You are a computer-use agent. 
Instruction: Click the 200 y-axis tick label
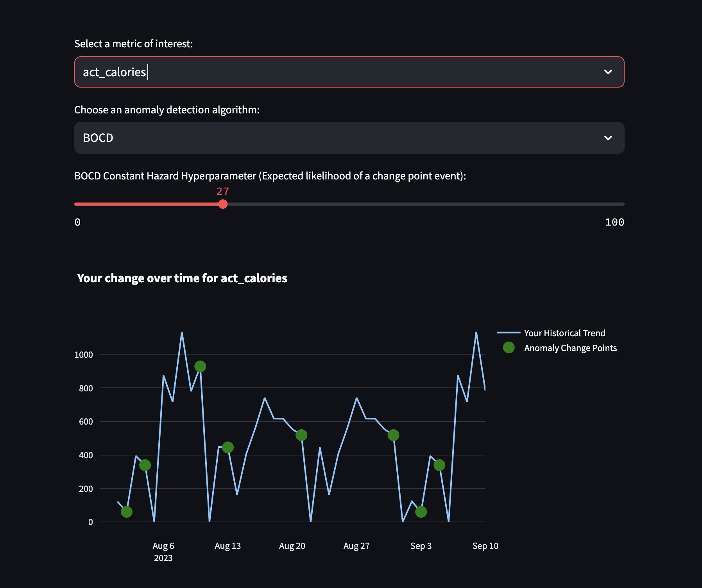coord(86,489)
